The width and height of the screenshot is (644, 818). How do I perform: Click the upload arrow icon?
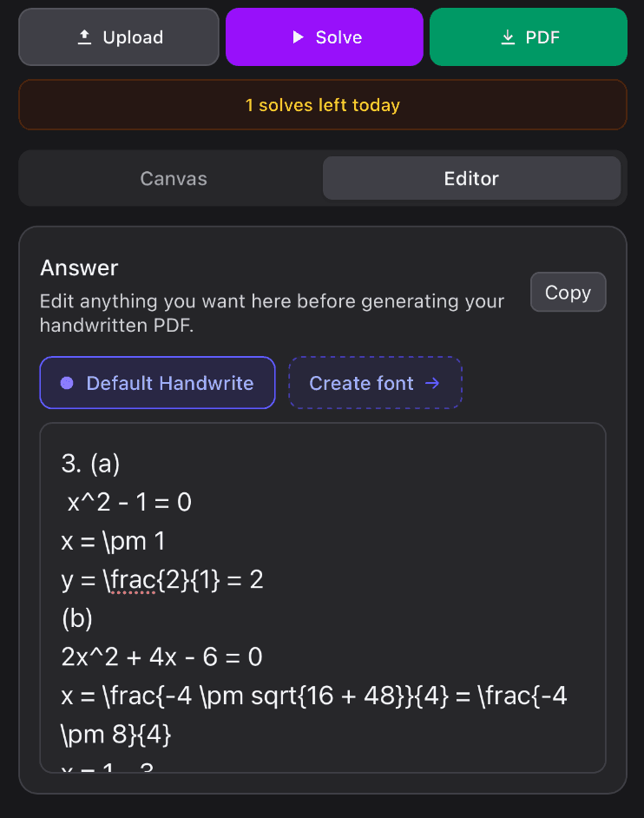84,37
